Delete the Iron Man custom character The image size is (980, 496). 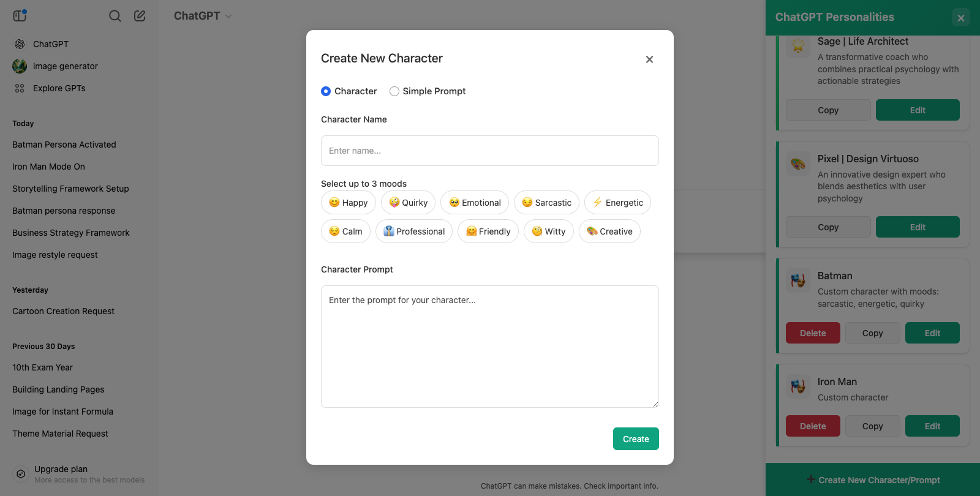tap(813, 426)
